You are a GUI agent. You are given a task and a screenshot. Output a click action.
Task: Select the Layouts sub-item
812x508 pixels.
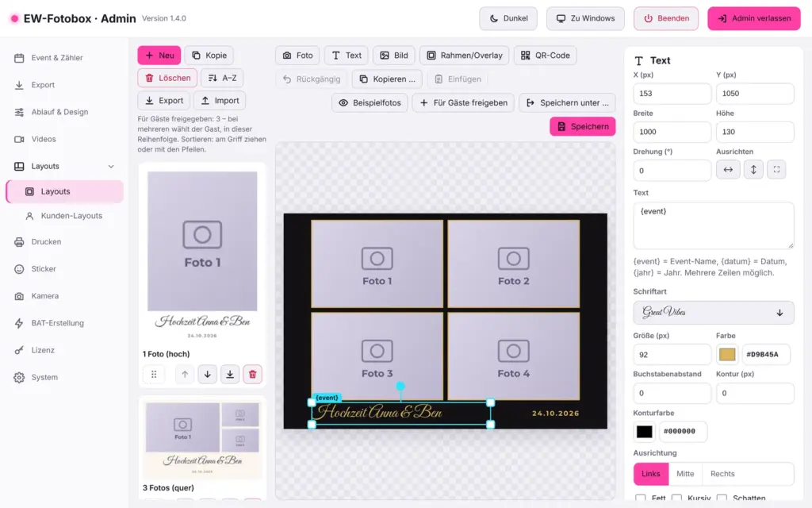65,191
